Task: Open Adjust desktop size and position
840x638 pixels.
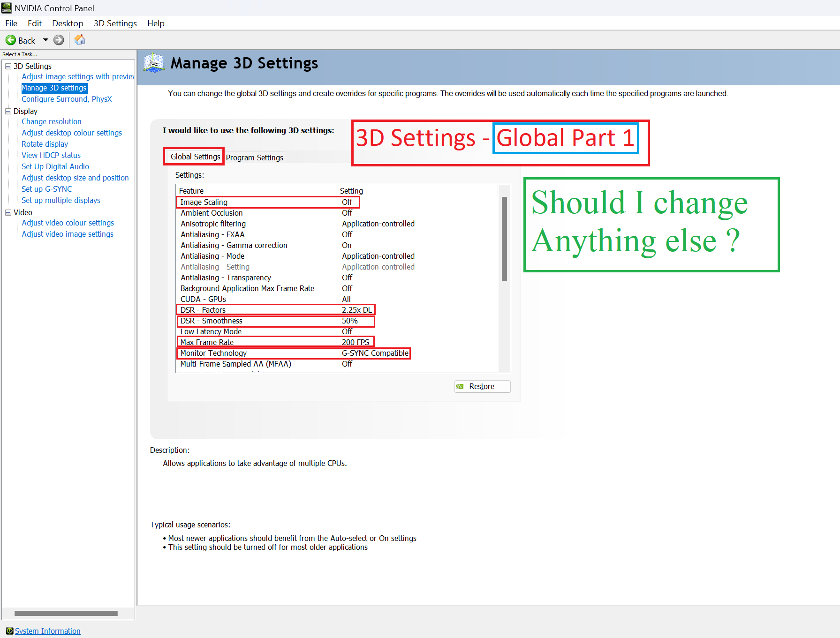Action: [x=75, y=178]
